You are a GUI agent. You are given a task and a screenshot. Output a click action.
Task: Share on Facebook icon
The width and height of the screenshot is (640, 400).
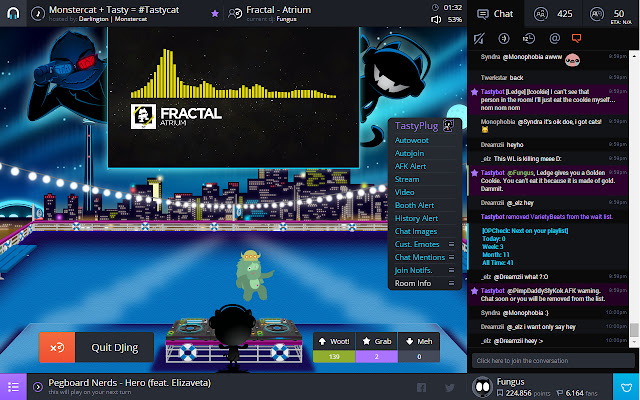[x=421, y=387]
